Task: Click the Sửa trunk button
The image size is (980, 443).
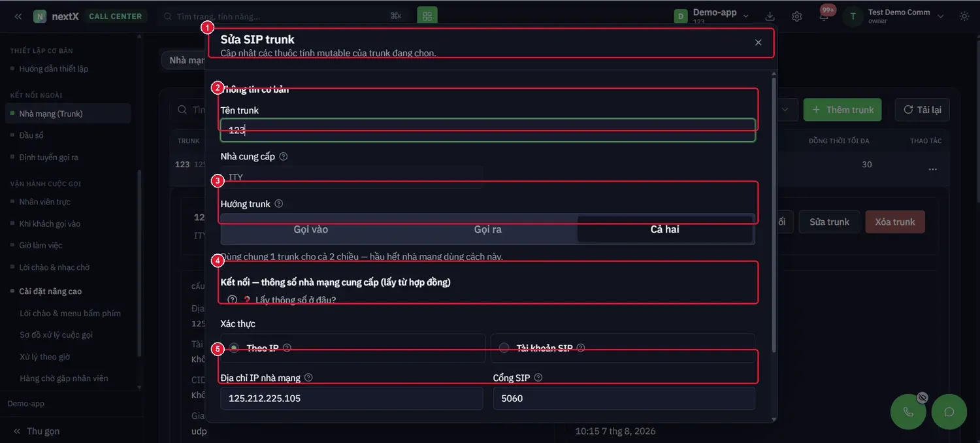Action: [x=830, y=222]
